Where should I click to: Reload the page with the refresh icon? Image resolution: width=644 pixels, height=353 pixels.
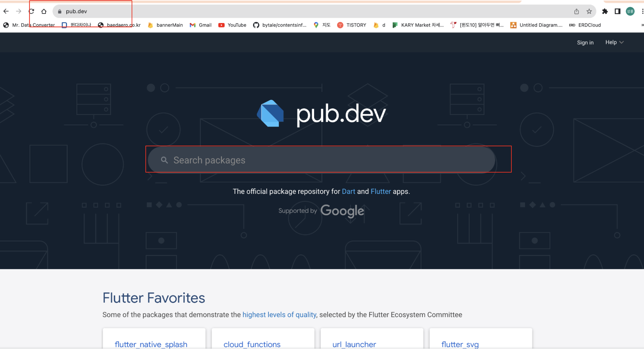pyautogui.click(x=32, y=11)
